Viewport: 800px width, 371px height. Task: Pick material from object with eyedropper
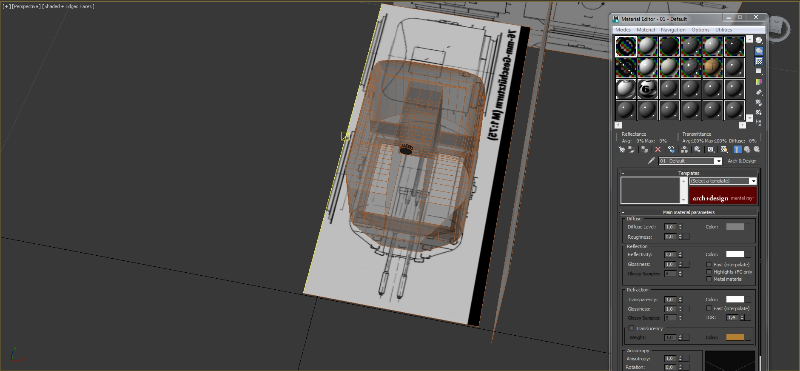651,161
